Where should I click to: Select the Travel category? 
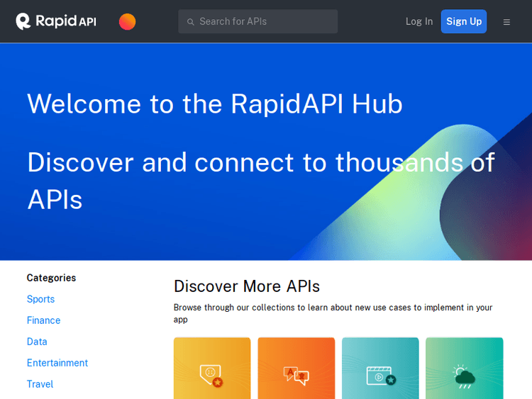(x=40, y=384)
